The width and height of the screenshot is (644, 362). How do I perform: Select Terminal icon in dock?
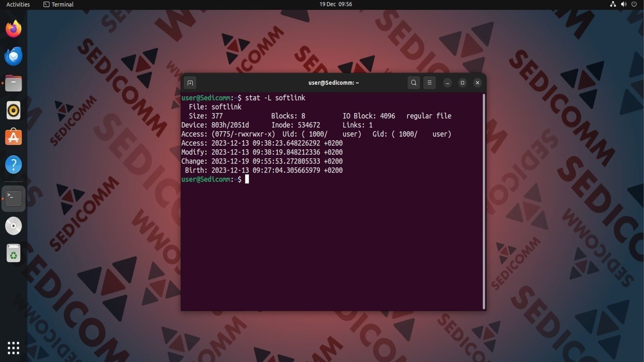[x=13, y=198]
